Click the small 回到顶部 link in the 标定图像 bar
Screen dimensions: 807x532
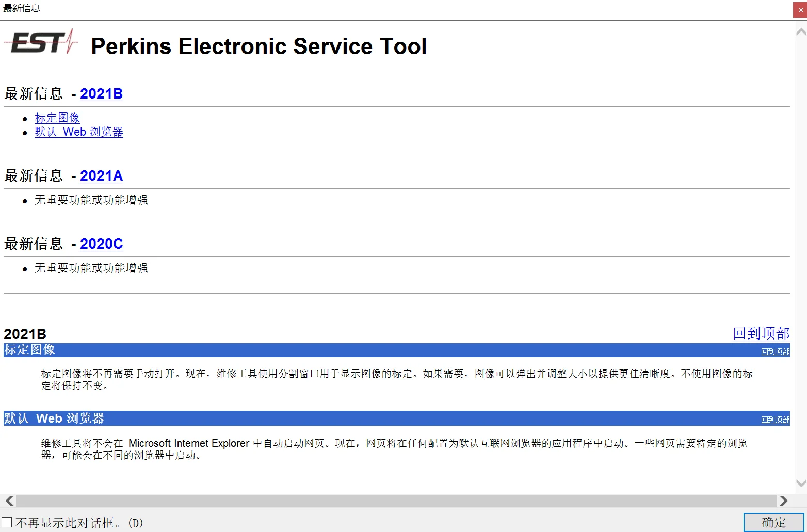coord(776,351)
